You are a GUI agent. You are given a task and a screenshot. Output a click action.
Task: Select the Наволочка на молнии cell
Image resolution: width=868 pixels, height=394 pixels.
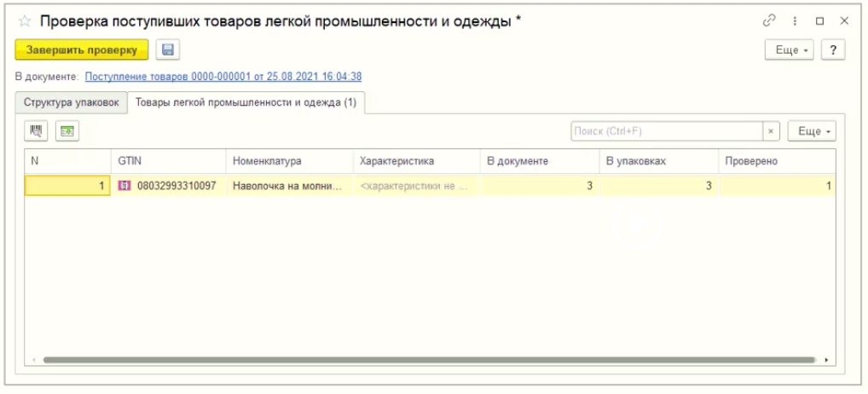coord(288,186)
